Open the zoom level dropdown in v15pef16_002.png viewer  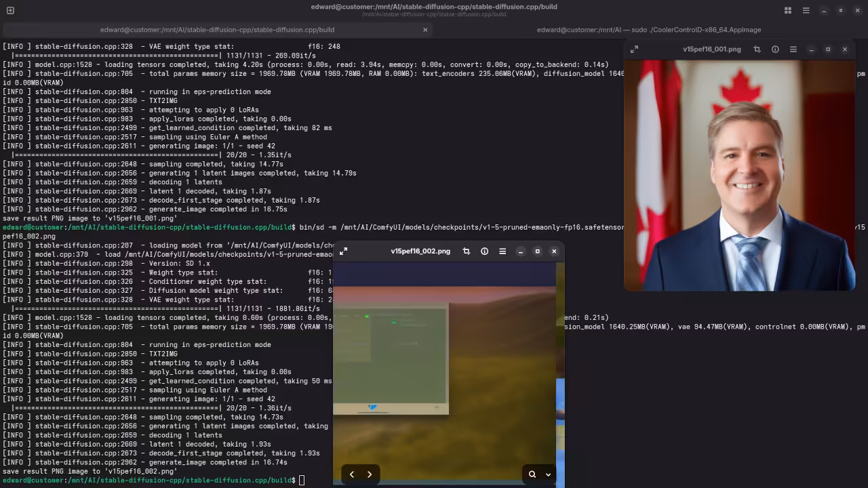(549, 474)
